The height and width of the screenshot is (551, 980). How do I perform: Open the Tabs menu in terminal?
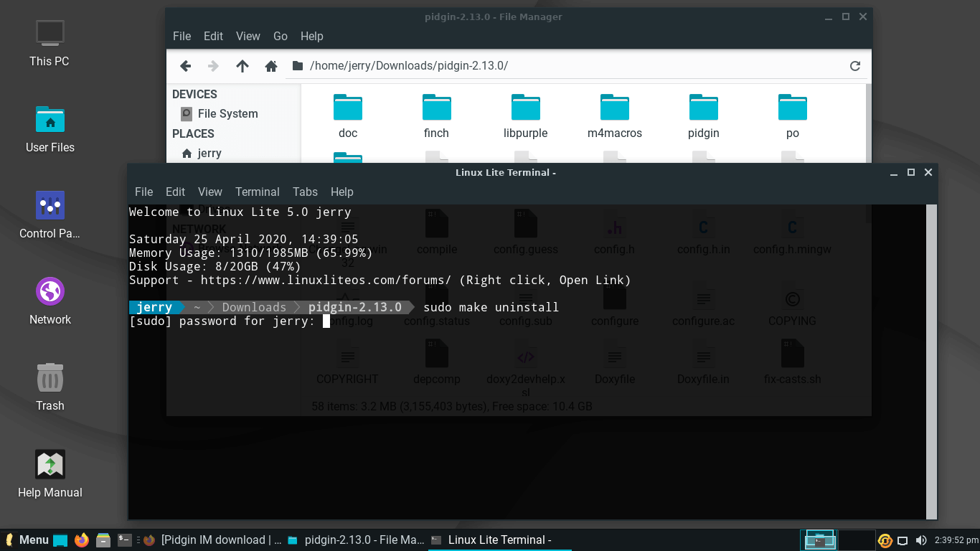coord(305,192)
